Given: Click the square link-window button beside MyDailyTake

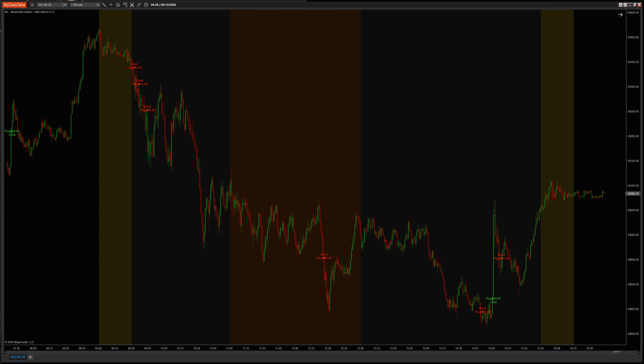Looking at the screenshot, I should (x=32, y=5).
